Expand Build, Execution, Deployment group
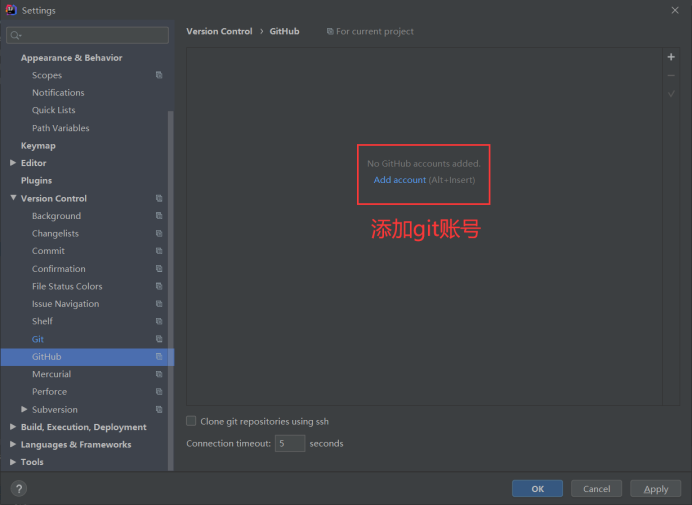 13,427
